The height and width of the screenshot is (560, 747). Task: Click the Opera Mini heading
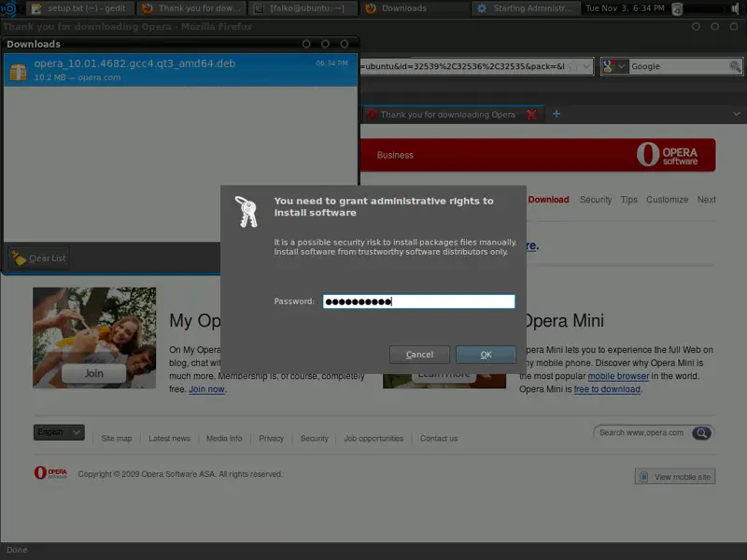564,320
